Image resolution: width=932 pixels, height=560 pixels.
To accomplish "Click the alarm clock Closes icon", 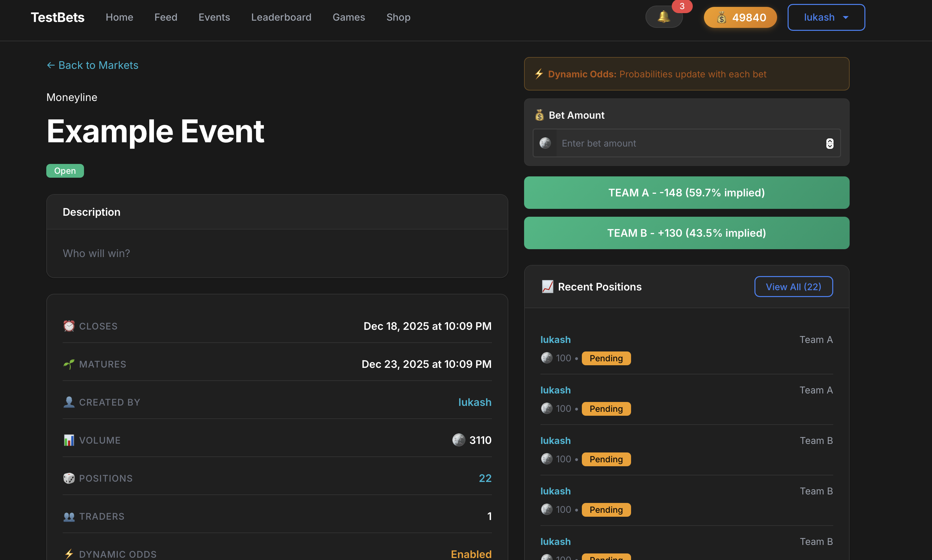I will 69,326.
